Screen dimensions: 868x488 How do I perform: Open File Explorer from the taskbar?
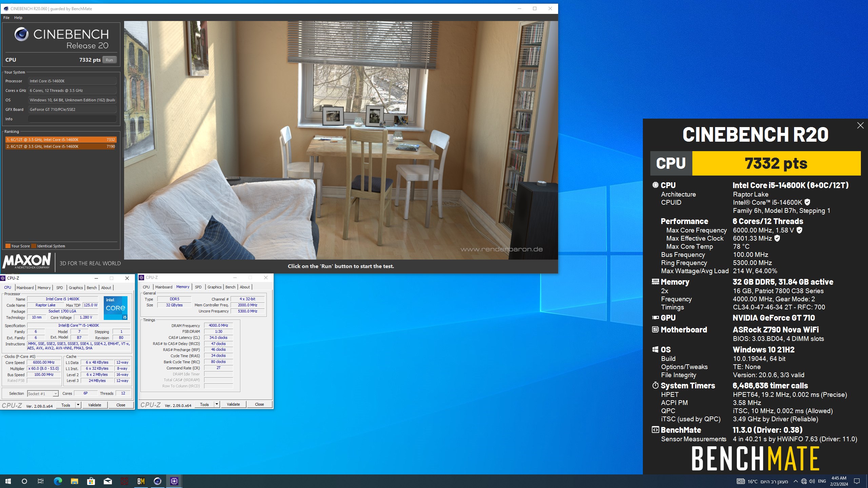[74, 481]
